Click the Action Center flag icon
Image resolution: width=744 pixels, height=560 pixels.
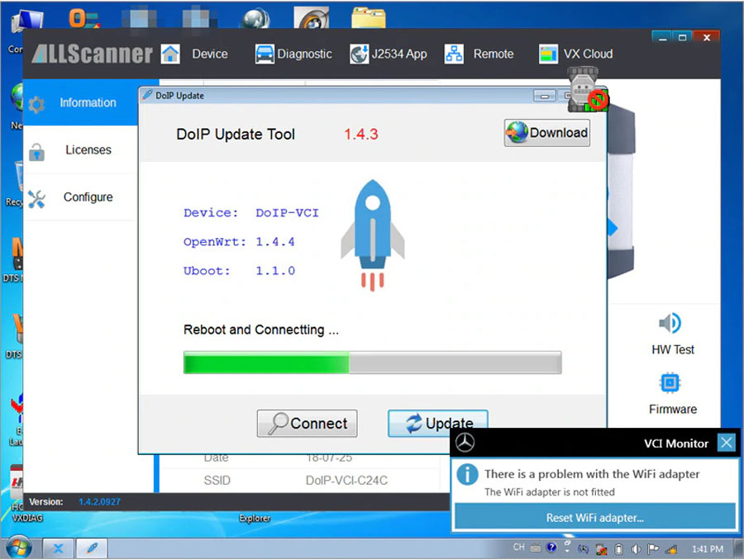[x=653, y=548]
